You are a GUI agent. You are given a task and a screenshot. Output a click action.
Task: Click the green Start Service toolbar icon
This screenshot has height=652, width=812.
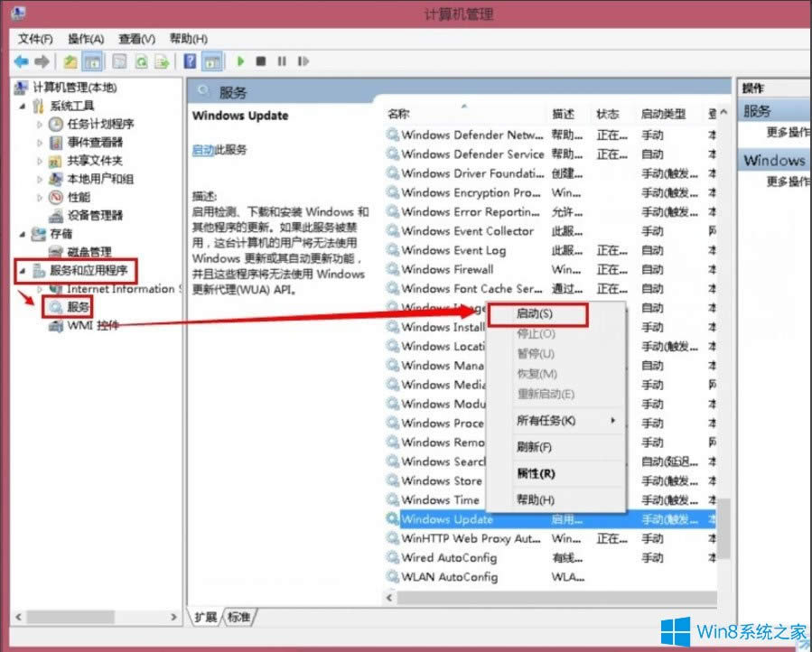[241, 61]
